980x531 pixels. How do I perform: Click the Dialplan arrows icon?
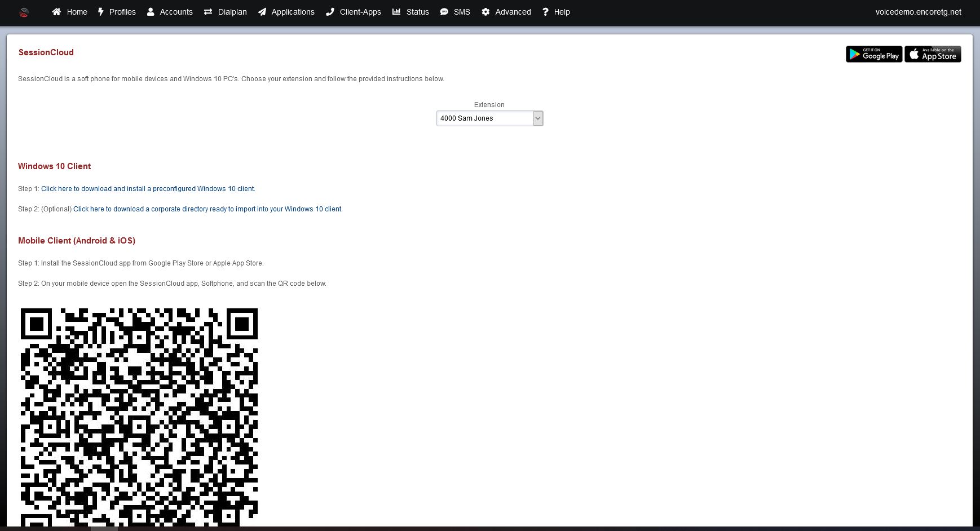point(208,12)
